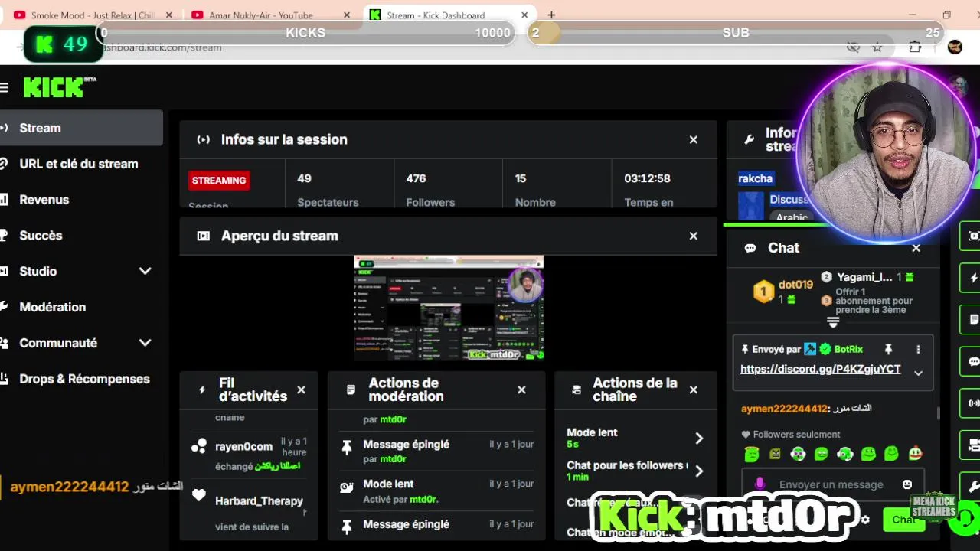
Task: Close the Chat panel
Action: 916,248
